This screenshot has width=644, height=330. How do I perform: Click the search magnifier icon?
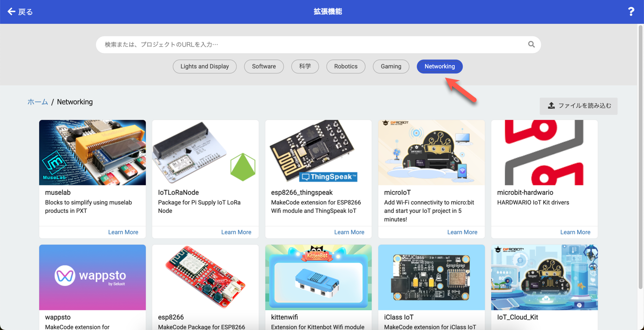(x=531, y=45)
